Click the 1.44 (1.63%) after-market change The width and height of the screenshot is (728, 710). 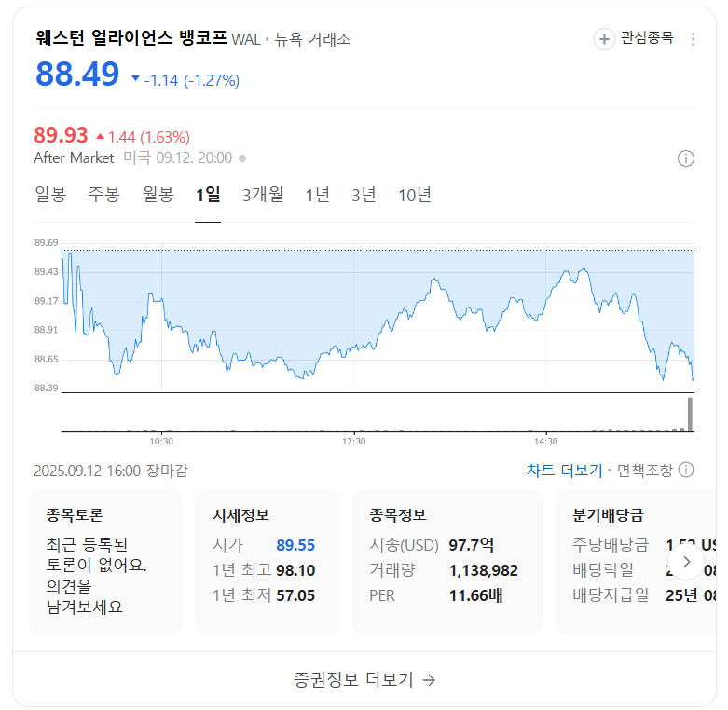148,137
